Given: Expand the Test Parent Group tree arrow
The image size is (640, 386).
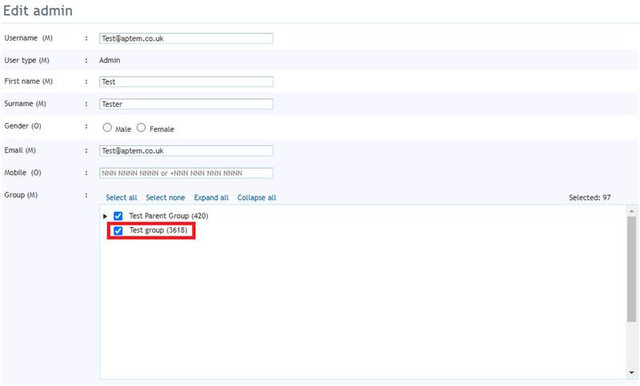Looking at the screenshot, I should 105,216.
